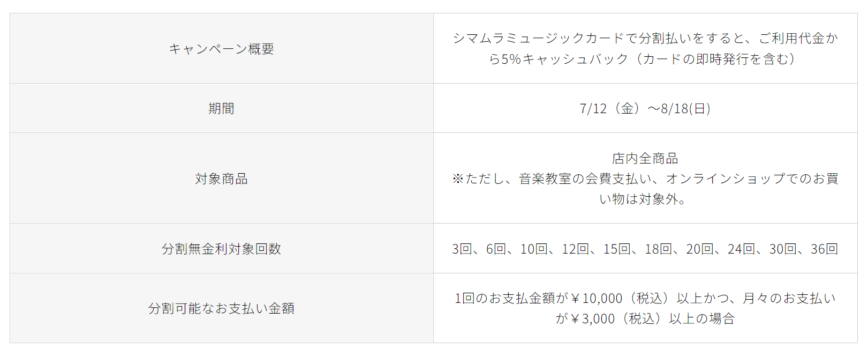Click the 分割可能なお支払い金額 label cell
This screenshot has width=868, height=349.
click(221, 308)
